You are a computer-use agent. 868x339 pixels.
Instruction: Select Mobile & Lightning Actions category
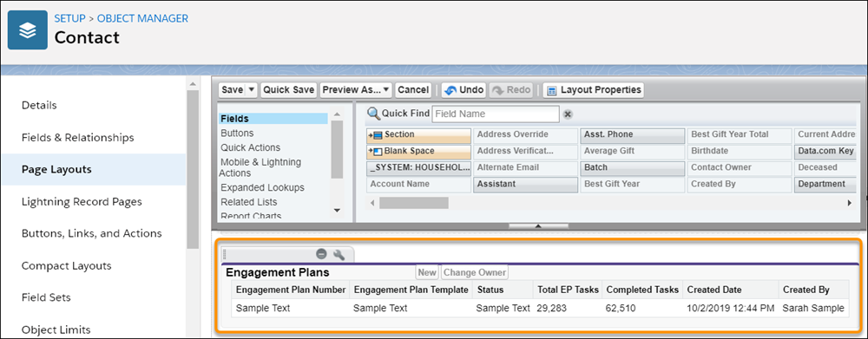coord(260,167)
